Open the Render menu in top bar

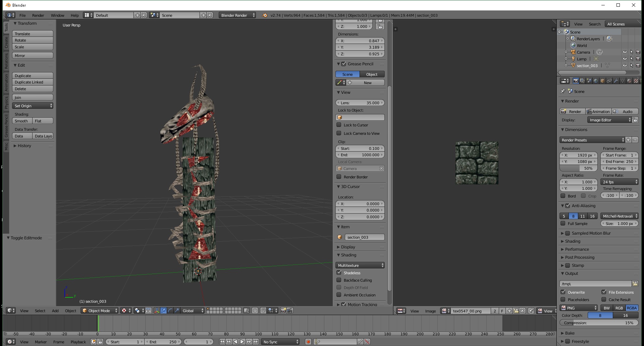(x=38, y=15)
